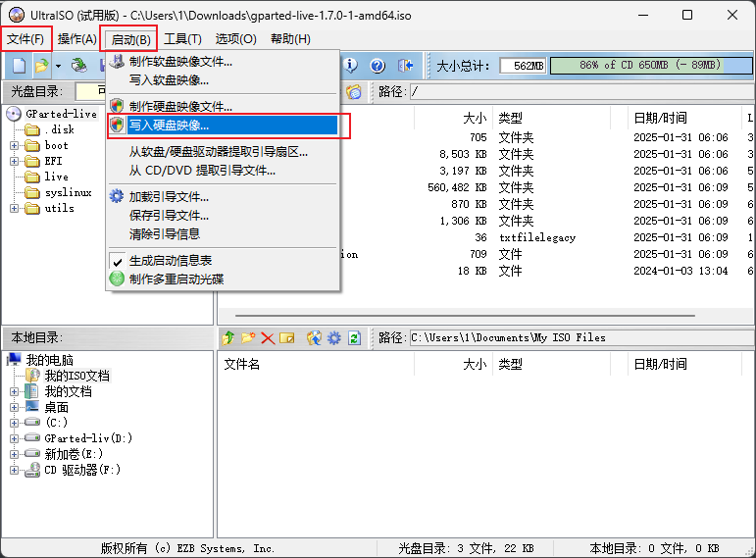Expand the boot folder node
The height and width of the screenshot is (558, 756).
14,145
